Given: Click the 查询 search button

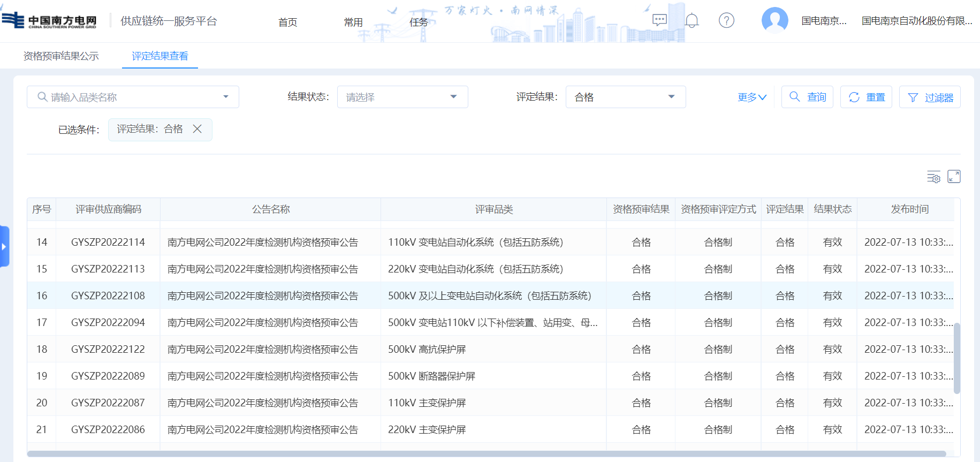Looking at the screenshot, I should tap(807, 97).
